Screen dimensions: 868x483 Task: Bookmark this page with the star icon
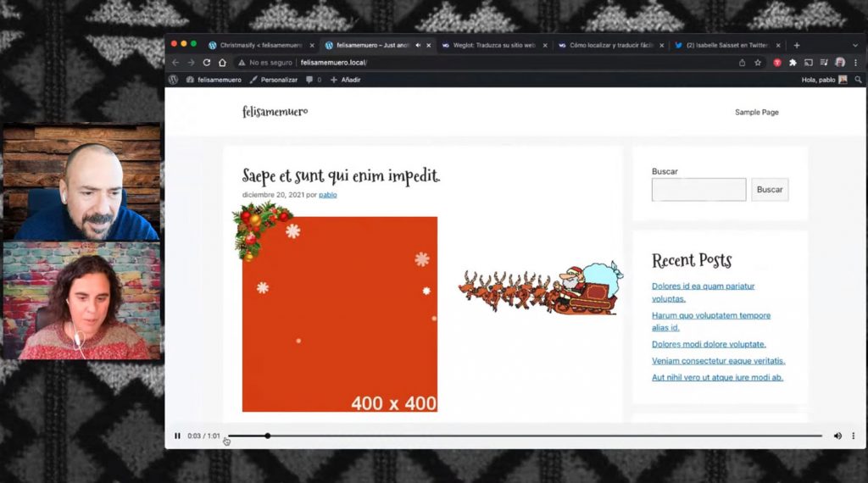click(x=758, y=63)
